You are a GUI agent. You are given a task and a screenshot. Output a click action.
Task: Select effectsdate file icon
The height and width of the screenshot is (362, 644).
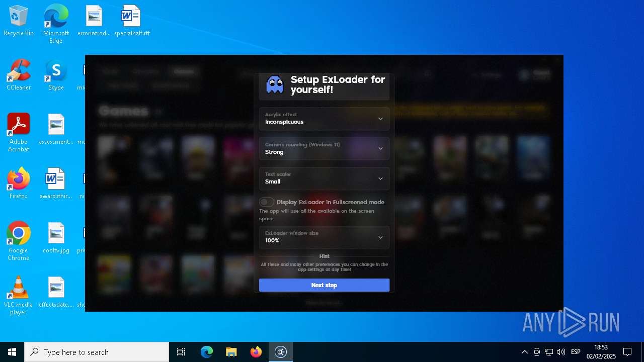56,293
